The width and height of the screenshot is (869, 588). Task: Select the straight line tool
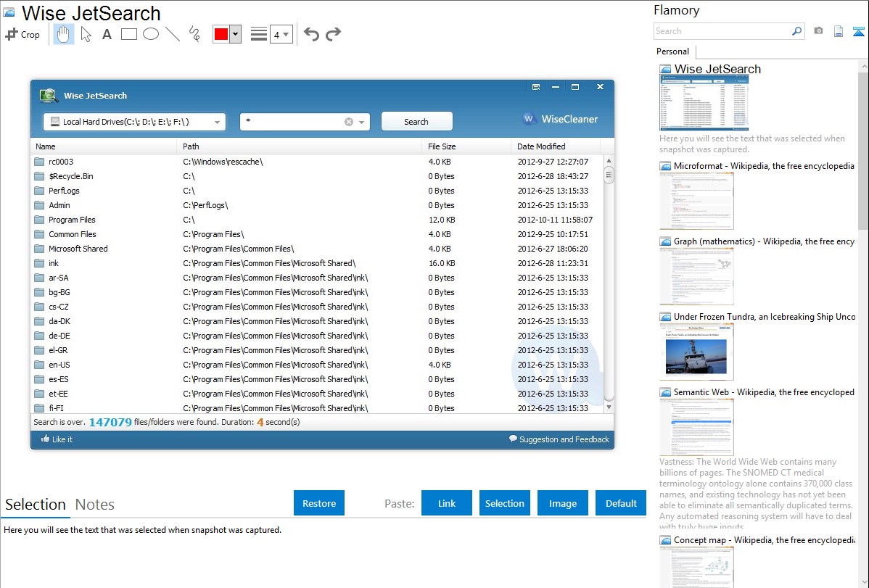pos(173,34)
